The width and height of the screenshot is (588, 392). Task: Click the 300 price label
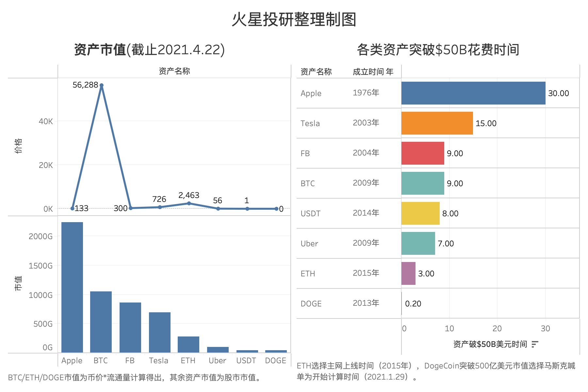(121, 208)
